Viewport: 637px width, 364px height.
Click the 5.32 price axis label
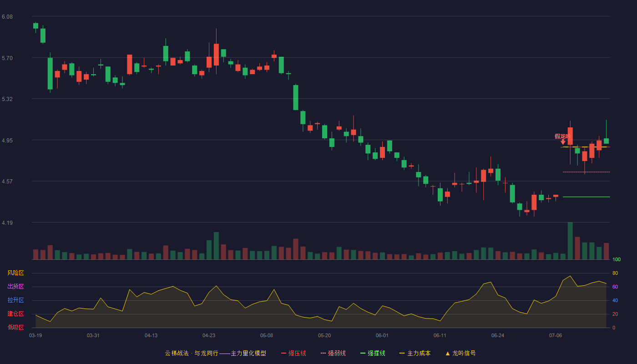(7, 99)
